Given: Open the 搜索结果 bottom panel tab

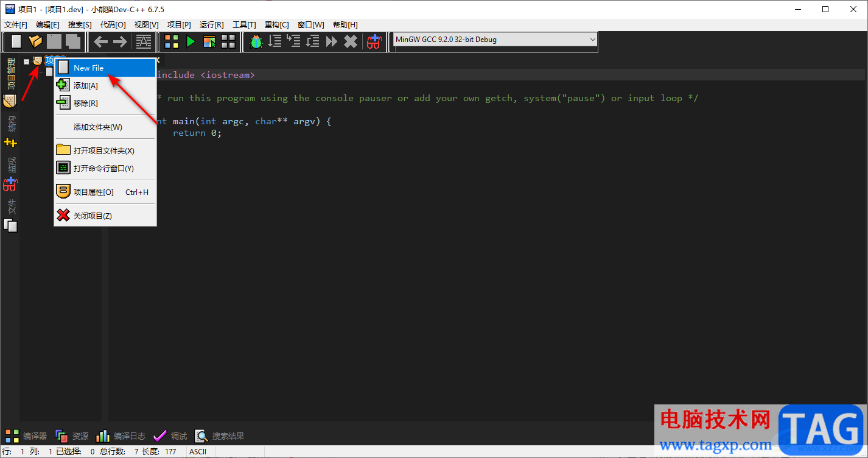Looking at the screenshot, I should click(x=220, y=436).
